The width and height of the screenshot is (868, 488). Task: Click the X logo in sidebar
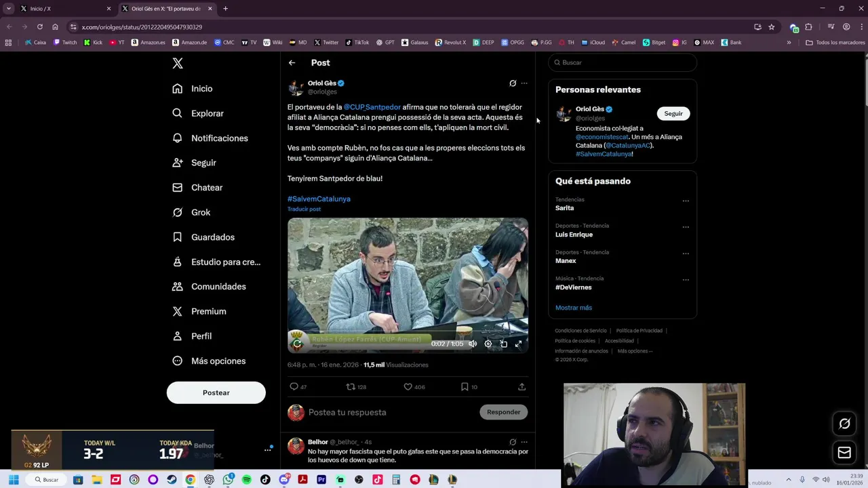pyautogui.click(x=178, y=63)
